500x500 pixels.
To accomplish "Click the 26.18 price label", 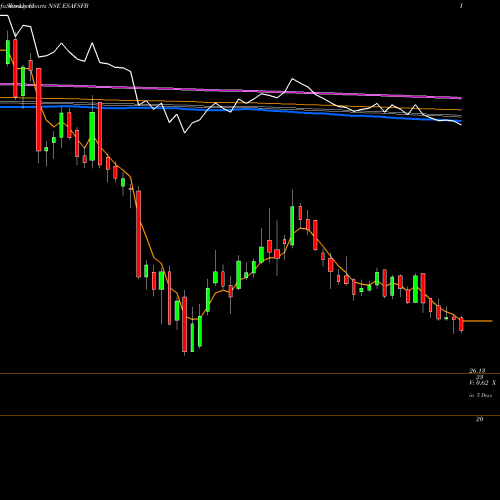I will click(477, 370).
